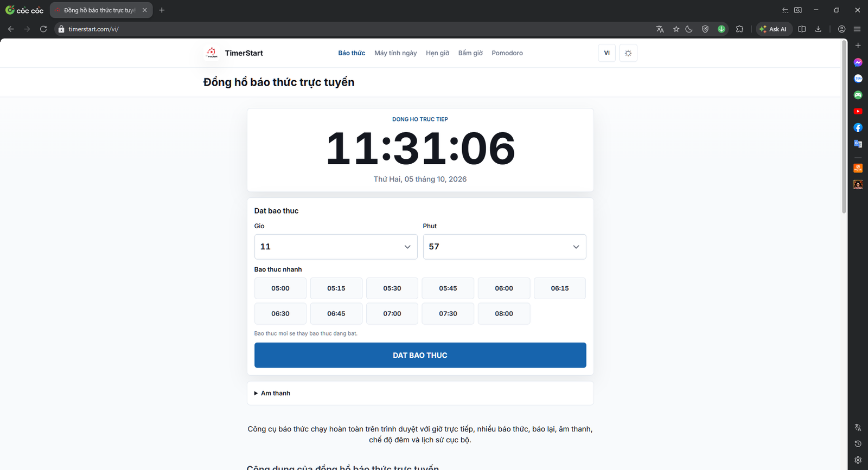Open YouTube from the sidebar
Screen dimensions: 868x470
coord(858,111)
